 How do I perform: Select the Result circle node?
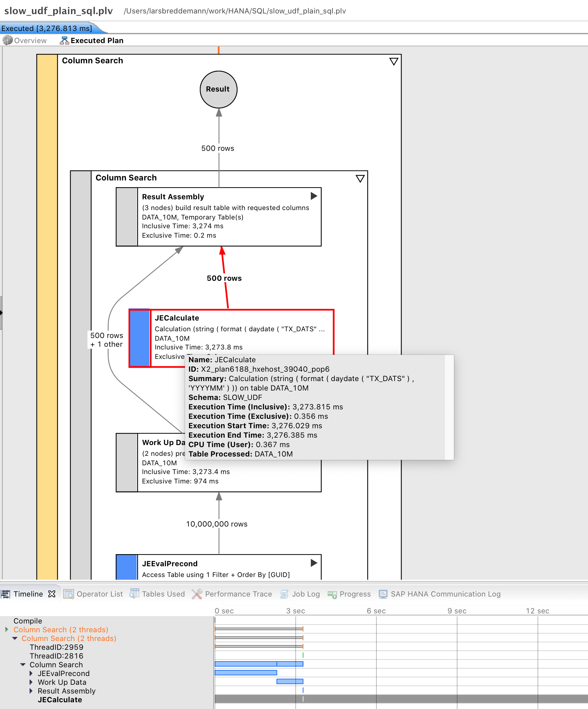point(219,90)
